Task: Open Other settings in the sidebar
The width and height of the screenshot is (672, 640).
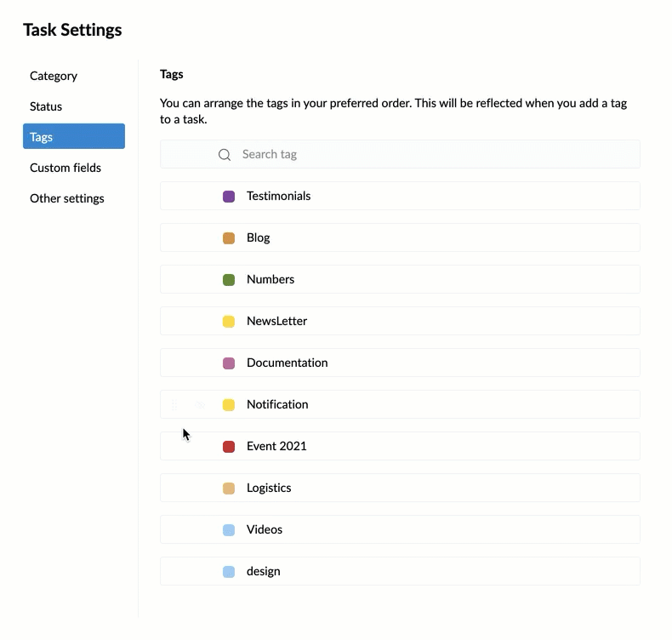Action: pyautogui.click(x=67, y=198)
